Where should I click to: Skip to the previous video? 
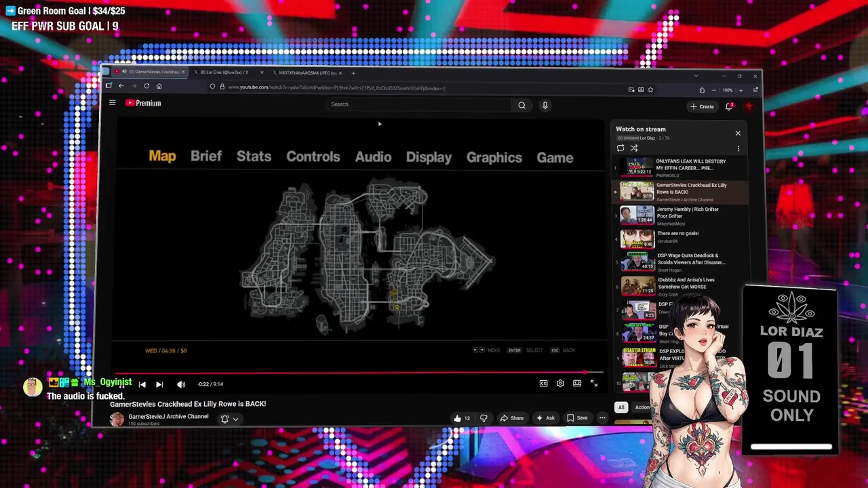142,384
